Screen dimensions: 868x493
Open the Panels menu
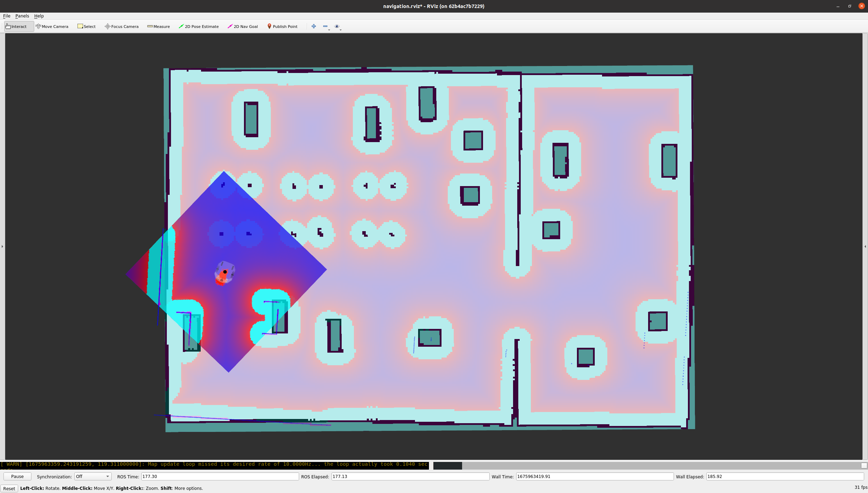coord(22,16)
